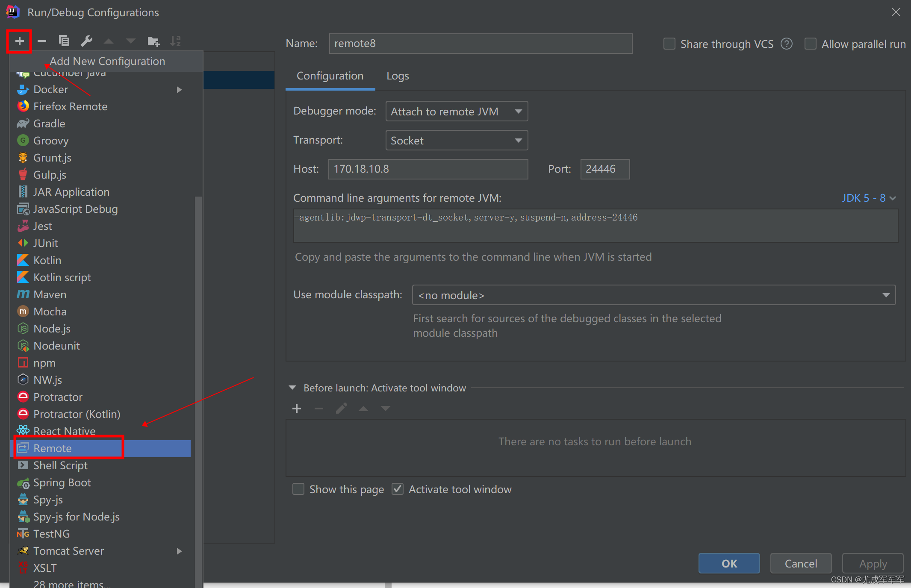Click the Apply button
The height and width of the screenshot is (588, 911).
[873, 563]
